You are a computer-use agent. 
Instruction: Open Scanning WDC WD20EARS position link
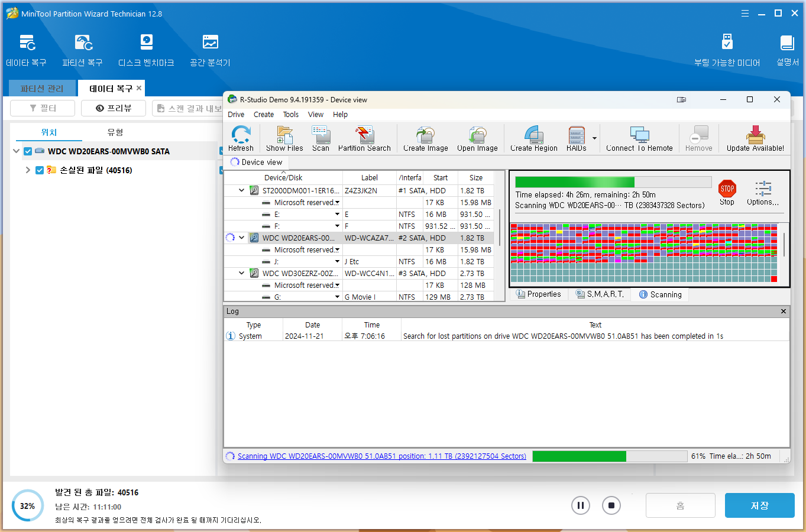[381, 456]
